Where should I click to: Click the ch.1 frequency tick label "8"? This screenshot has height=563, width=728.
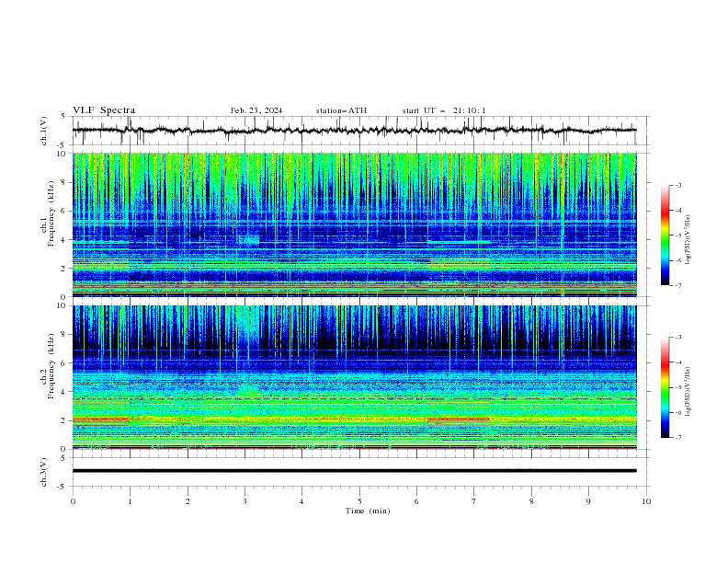(64, 182)
